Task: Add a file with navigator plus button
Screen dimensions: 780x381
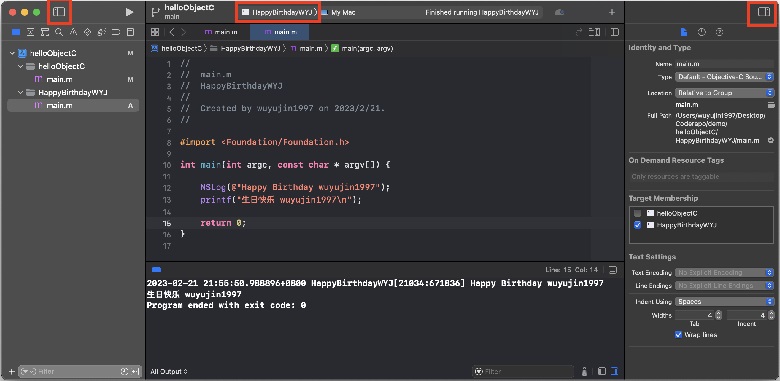Action: pyautogui.click(x=11, y=372)
